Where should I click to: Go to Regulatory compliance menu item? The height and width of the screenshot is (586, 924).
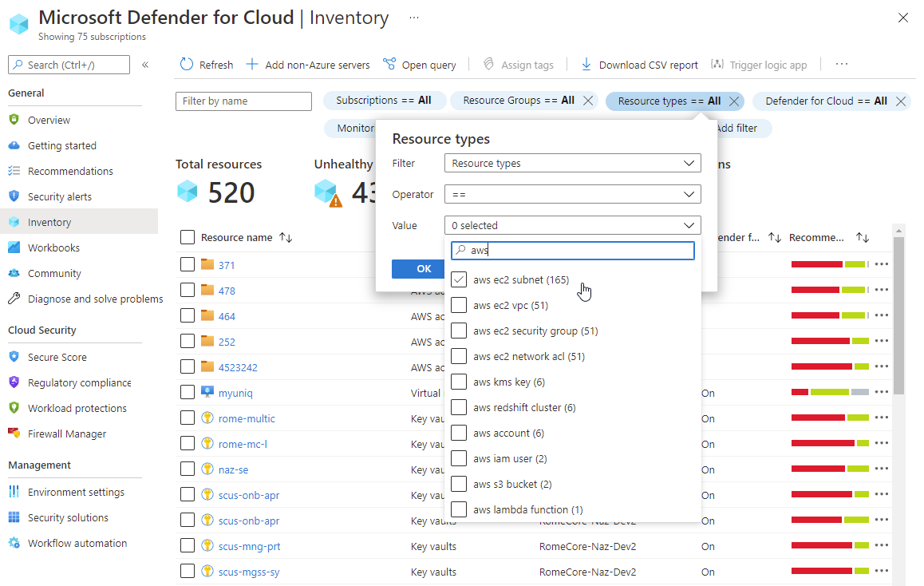[79, 382]
